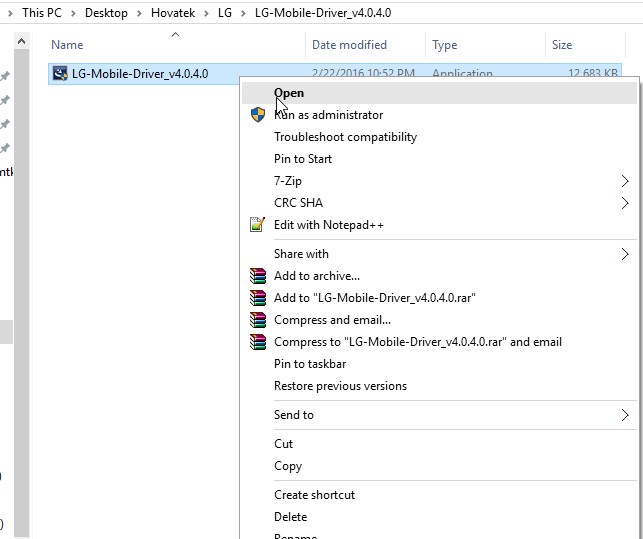Expand the Share with submenu arrow
This screenshot has width=643, height=539.
click(625, 254)
